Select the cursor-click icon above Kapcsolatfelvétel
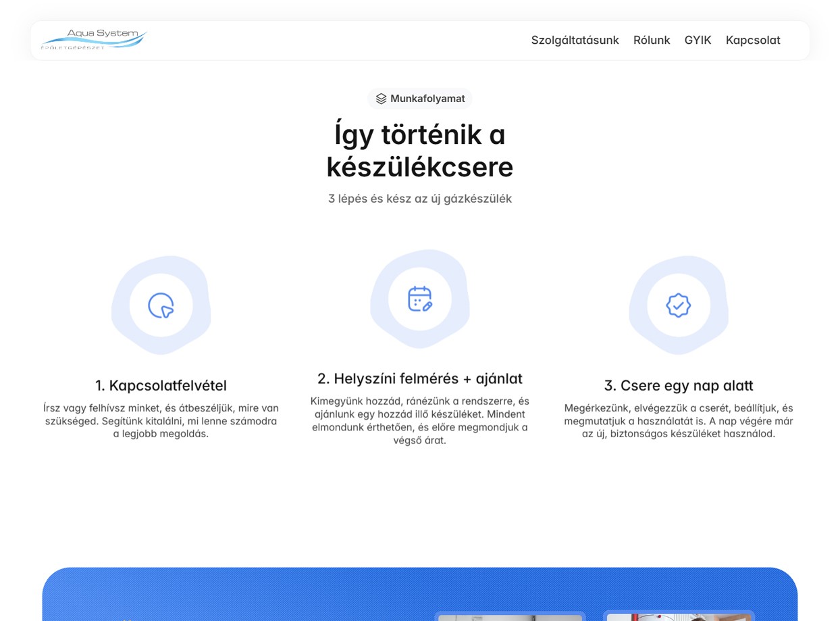Image resolution: width=840 pixels, height=621 pixels. [161, 305]
